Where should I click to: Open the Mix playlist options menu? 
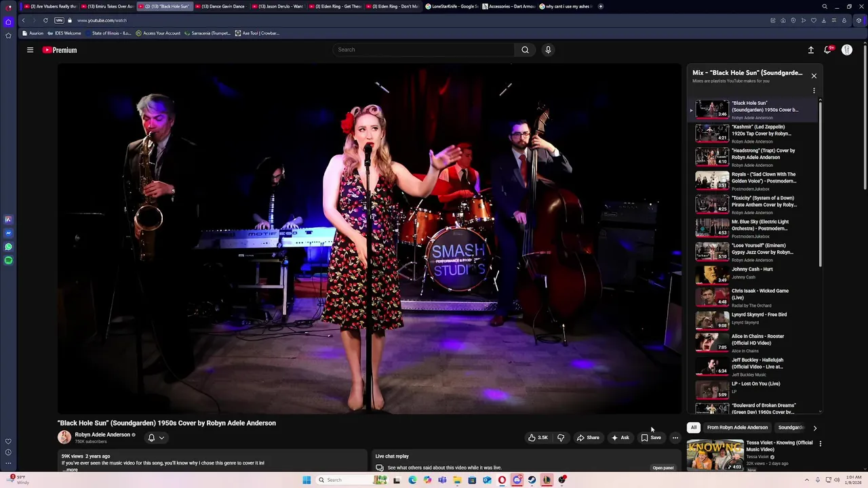click(814, 91)
